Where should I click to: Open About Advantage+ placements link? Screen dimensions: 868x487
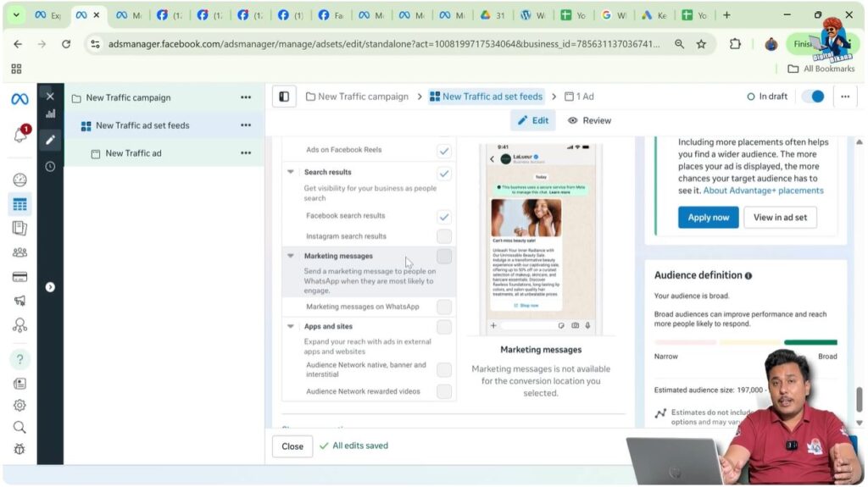[x=764, y=191]
